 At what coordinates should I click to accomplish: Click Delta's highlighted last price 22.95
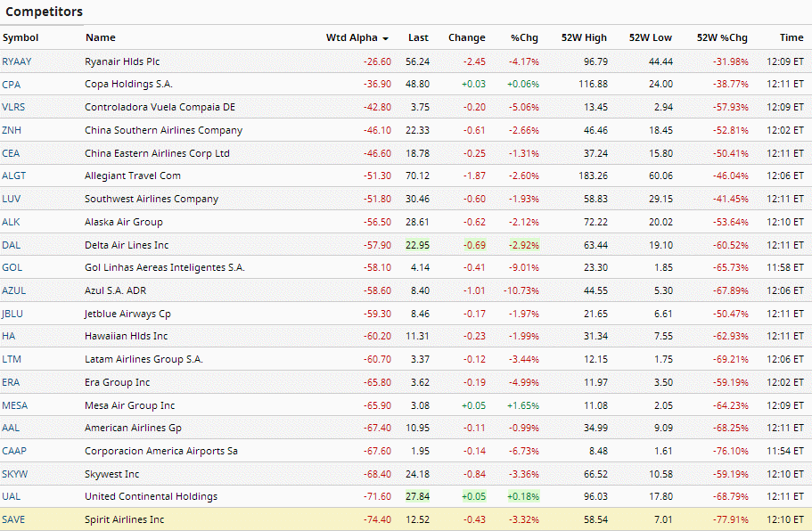[417, 245]
